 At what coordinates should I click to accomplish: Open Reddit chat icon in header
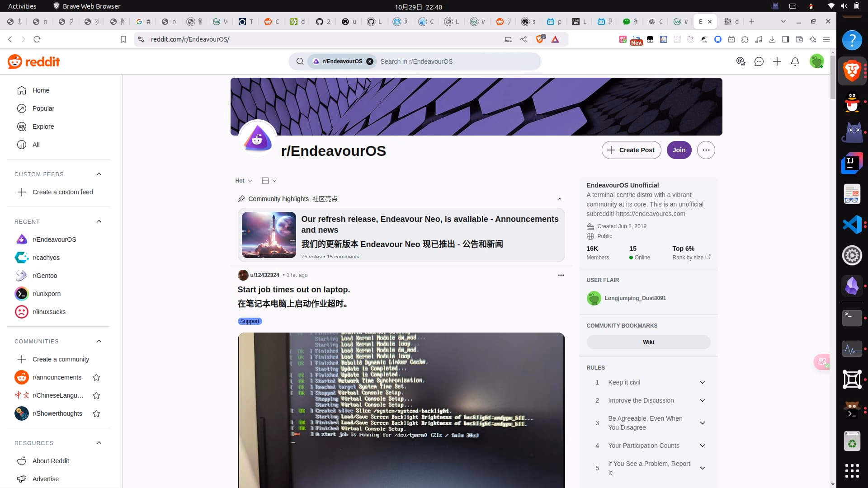[x=759, y=61]
